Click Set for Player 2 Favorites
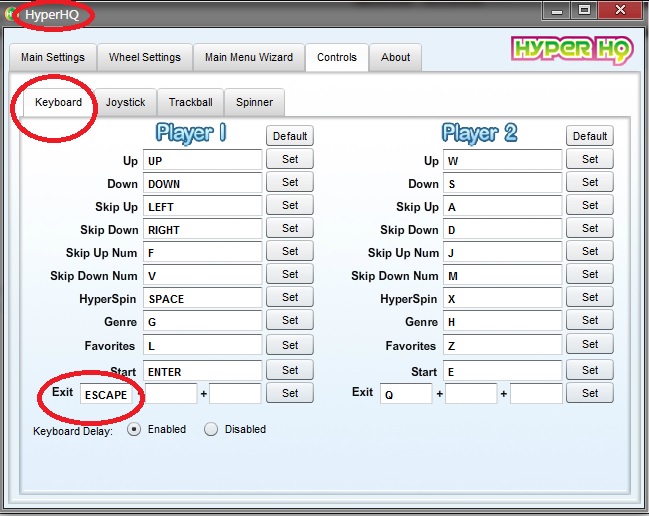 590,345
